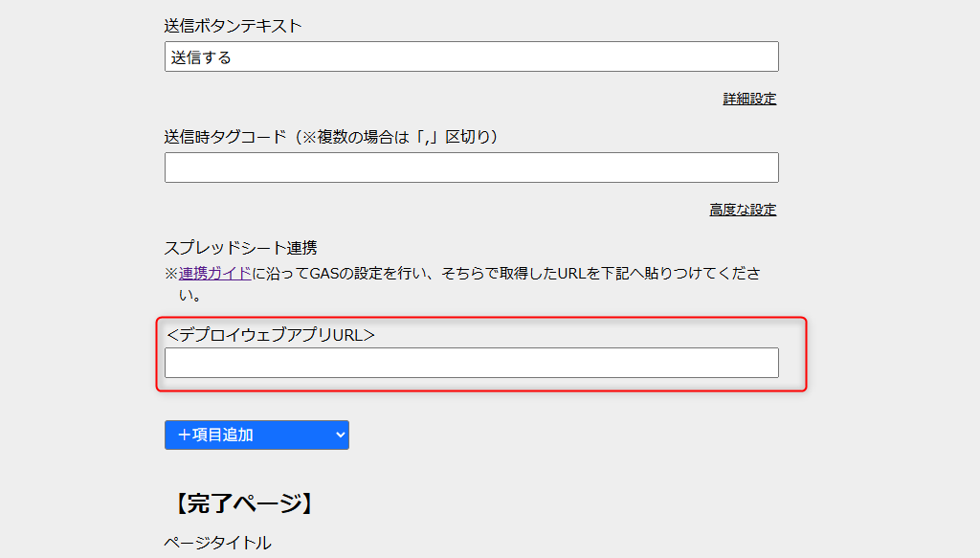The width and height of the screenshot is (980, 558).
Task: Click the plus sign in ＋項目追加
Action: coord(184,435)
